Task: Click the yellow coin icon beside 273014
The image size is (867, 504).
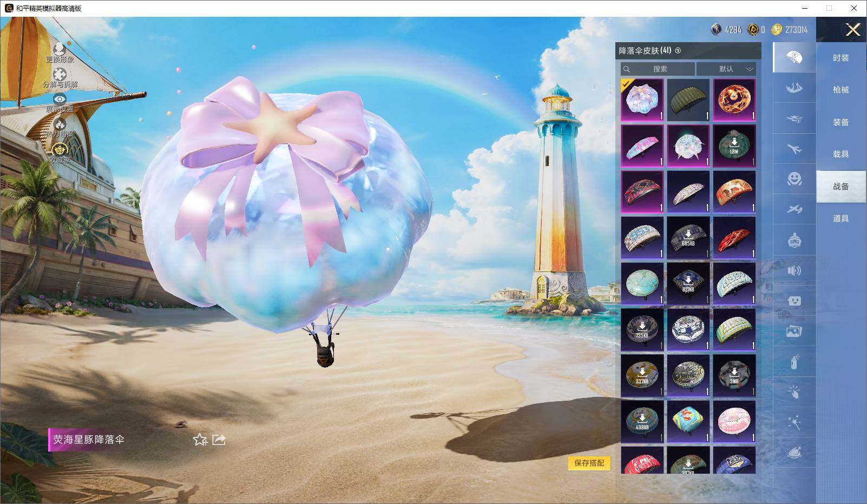Action: (x=777, y=30)
